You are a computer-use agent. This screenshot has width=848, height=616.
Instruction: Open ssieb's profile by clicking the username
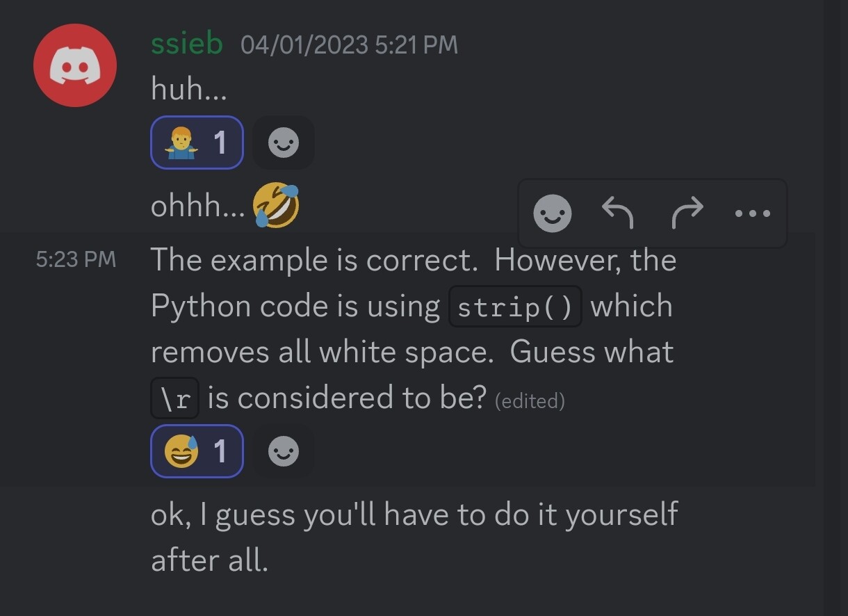point(187,43)
